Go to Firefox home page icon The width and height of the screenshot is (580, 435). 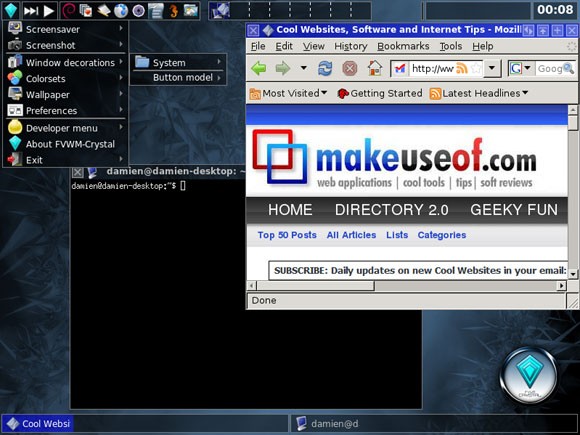[x=375, y=68]
